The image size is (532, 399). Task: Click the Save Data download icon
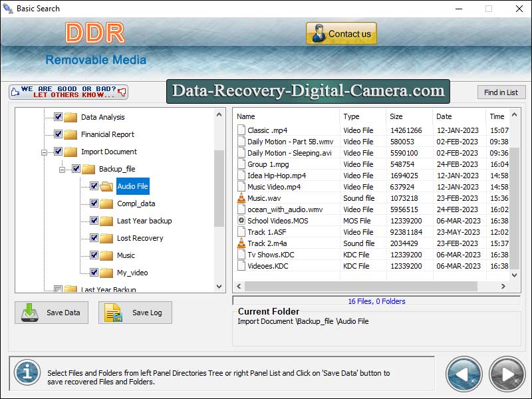coord(30,313)
